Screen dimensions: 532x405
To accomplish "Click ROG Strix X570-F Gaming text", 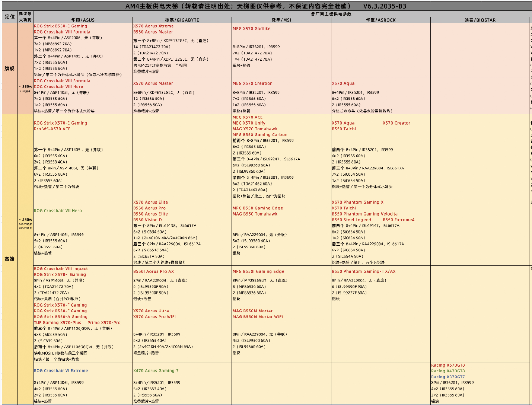I will 60,305.
